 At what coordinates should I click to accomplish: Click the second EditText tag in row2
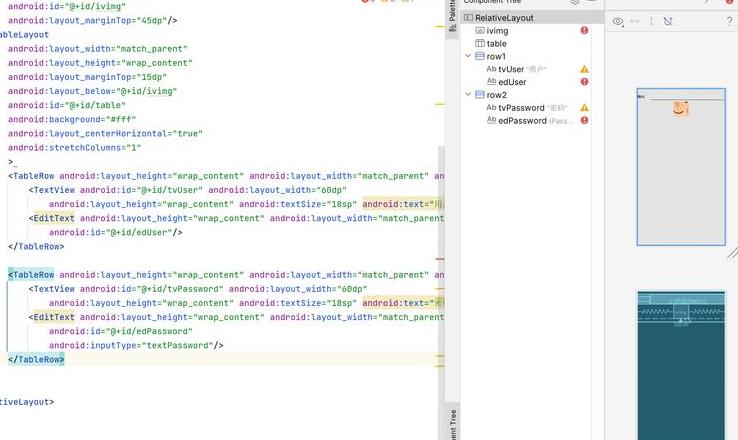tap(52, 317)
